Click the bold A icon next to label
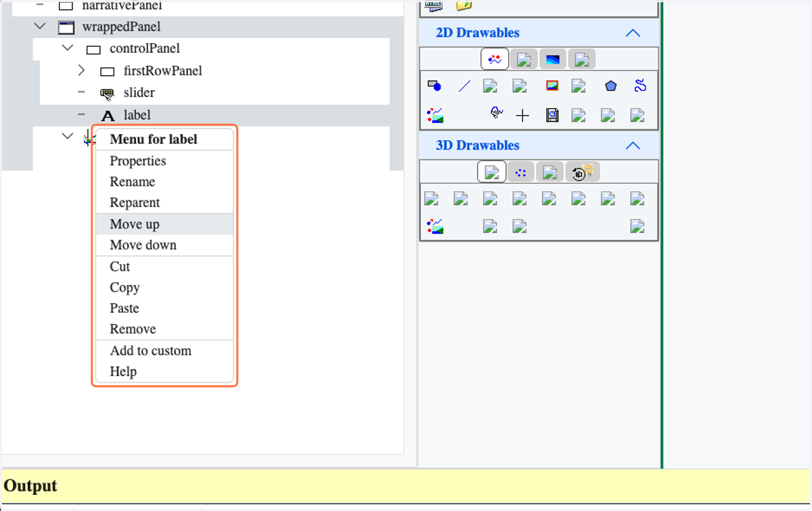812x511 pixels. click(108, 116)
